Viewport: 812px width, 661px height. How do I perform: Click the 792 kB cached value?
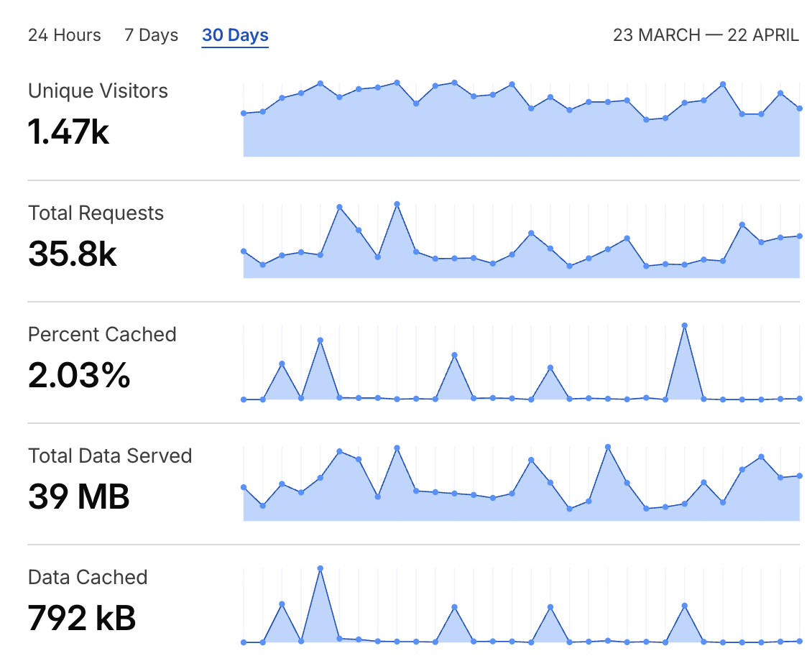click(82, 619)
